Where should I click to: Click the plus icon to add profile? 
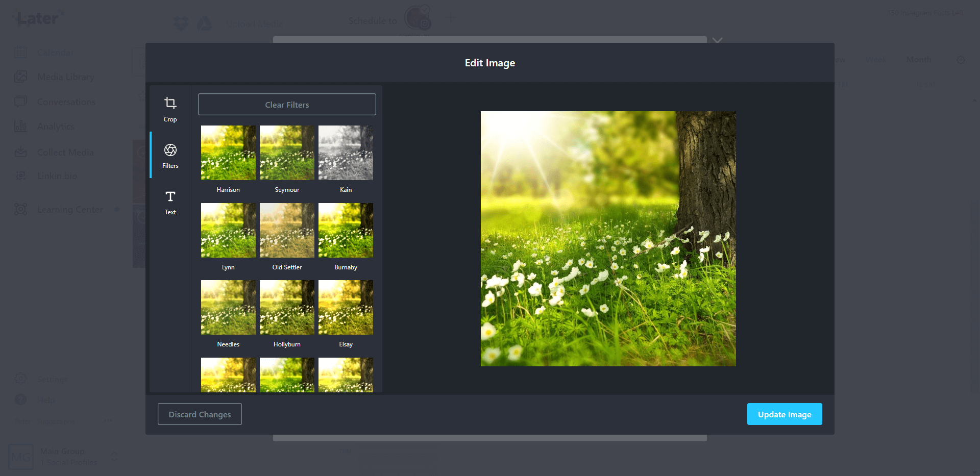click(x=450, y=18)
